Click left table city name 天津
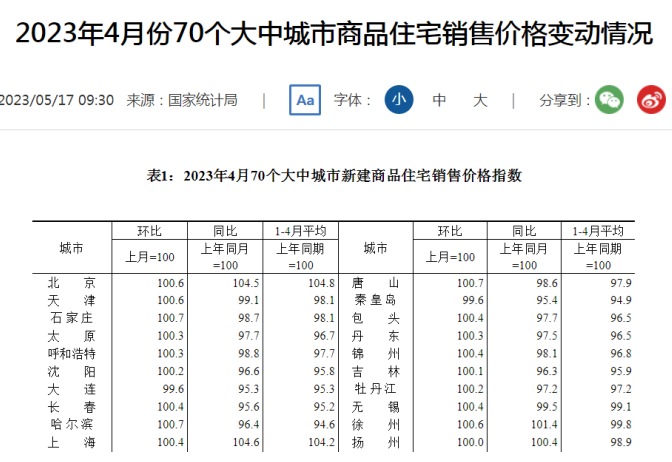The width and height of the screenshot is (672, 462). pos(72,300)
